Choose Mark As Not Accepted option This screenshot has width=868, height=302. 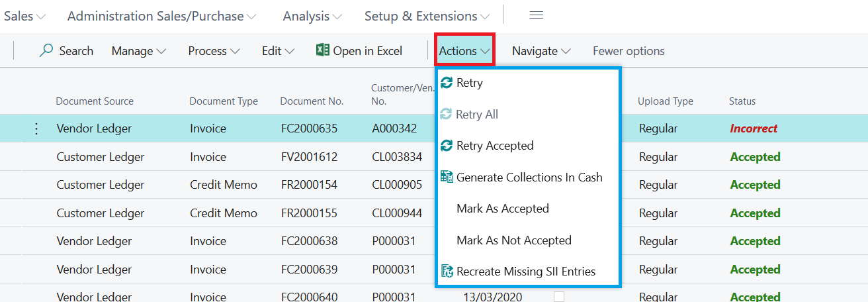click(513, 240)
